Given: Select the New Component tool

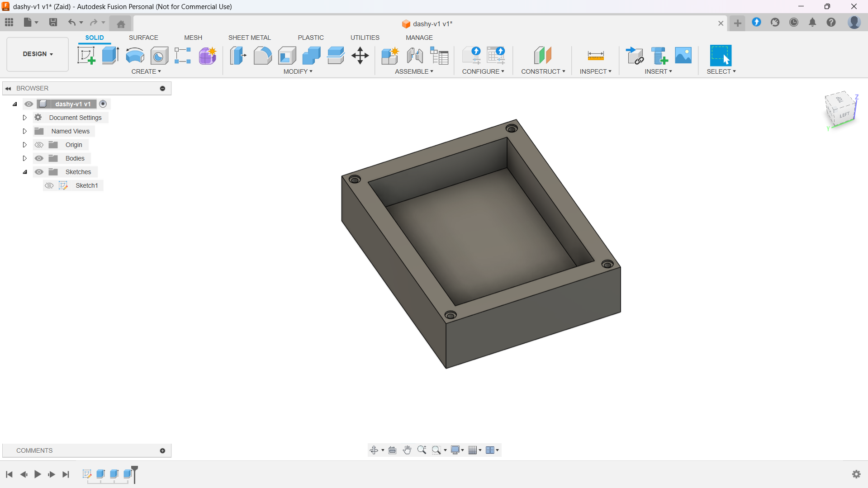Looking at the screenshot, I should [390, 56].
